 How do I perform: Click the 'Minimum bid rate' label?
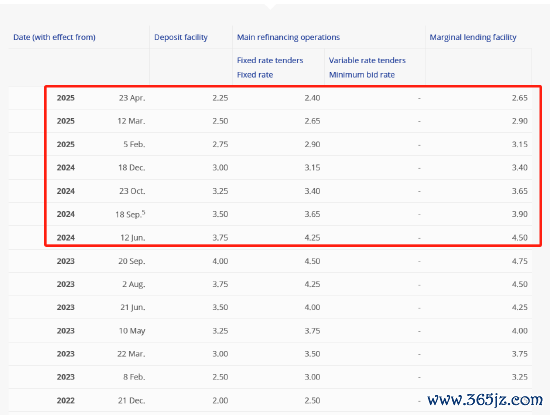(362, 75)
